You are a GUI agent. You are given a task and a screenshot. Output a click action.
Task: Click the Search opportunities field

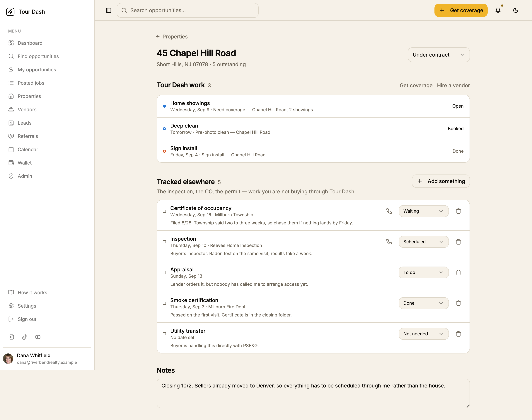[x=187, y=10]
